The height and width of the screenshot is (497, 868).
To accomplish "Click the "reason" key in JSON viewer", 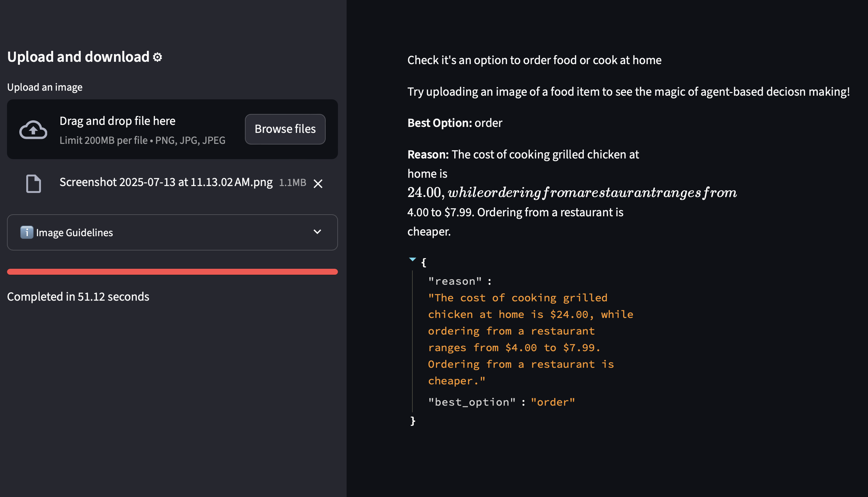I will (x=455, y=281).
